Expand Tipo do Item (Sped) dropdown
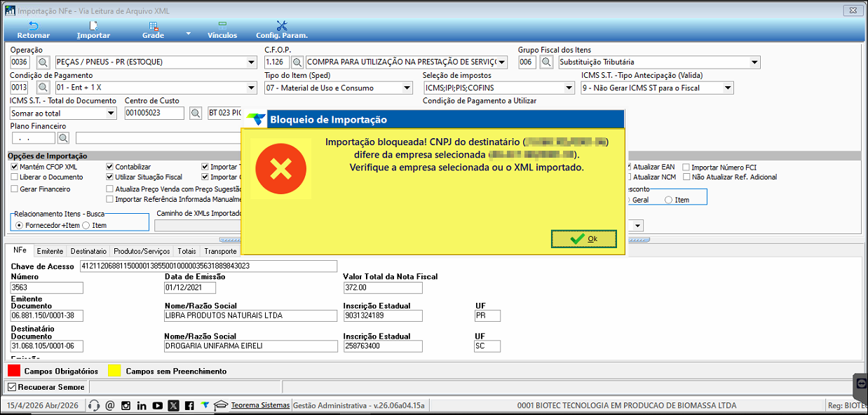The width and height of the screenshot is (868, 415). click(x=407, y=88)
